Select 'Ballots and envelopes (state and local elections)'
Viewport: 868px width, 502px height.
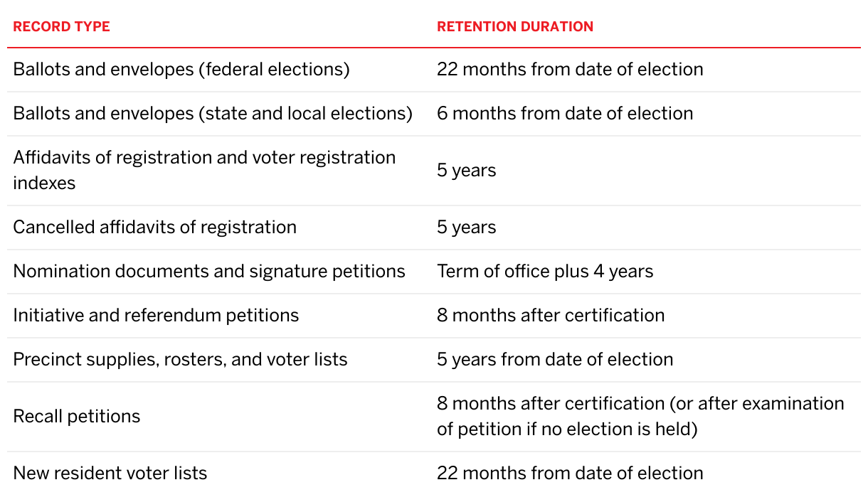click(x=213, y=114)
